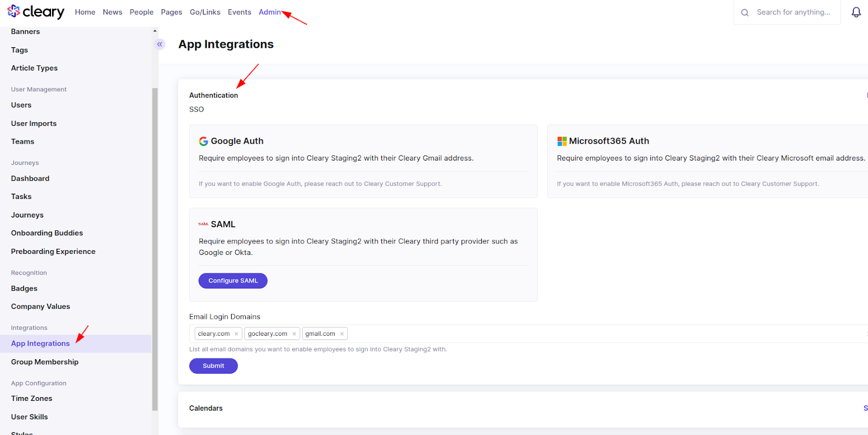The image size is (868, 435).
Task: Open Go/Links
Action: tap(205, 12)
